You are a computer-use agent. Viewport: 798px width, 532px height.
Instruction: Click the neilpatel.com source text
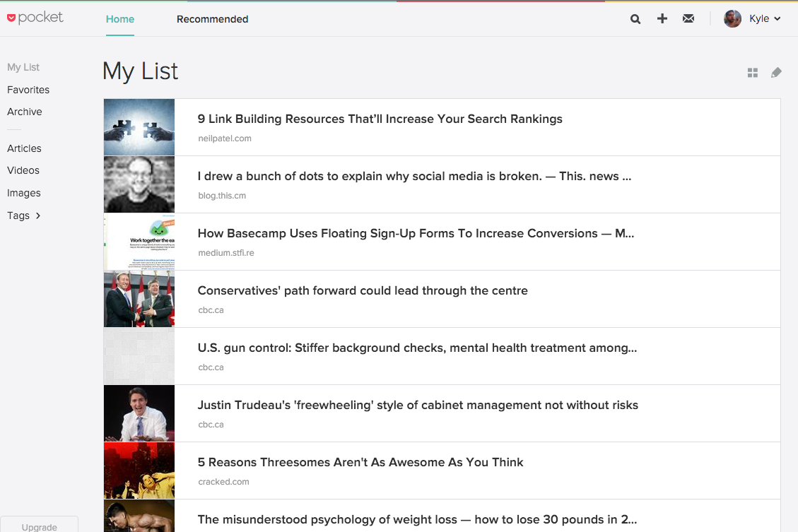click(x=225, y=138)
